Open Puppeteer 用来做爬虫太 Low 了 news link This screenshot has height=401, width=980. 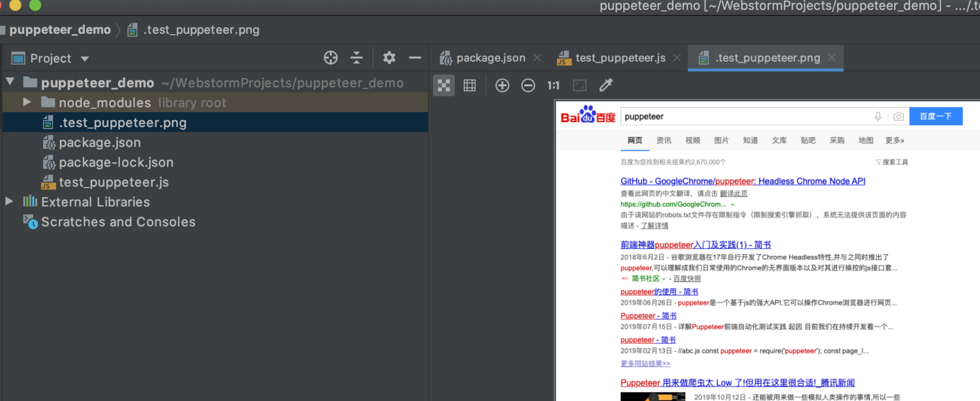[738, 383]
